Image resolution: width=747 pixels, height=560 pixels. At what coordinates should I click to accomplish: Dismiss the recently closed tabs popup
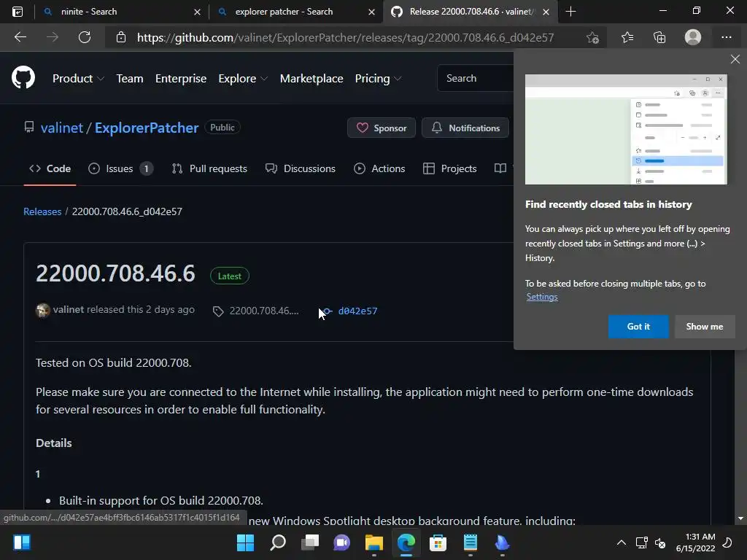click(x=735, y=59)
